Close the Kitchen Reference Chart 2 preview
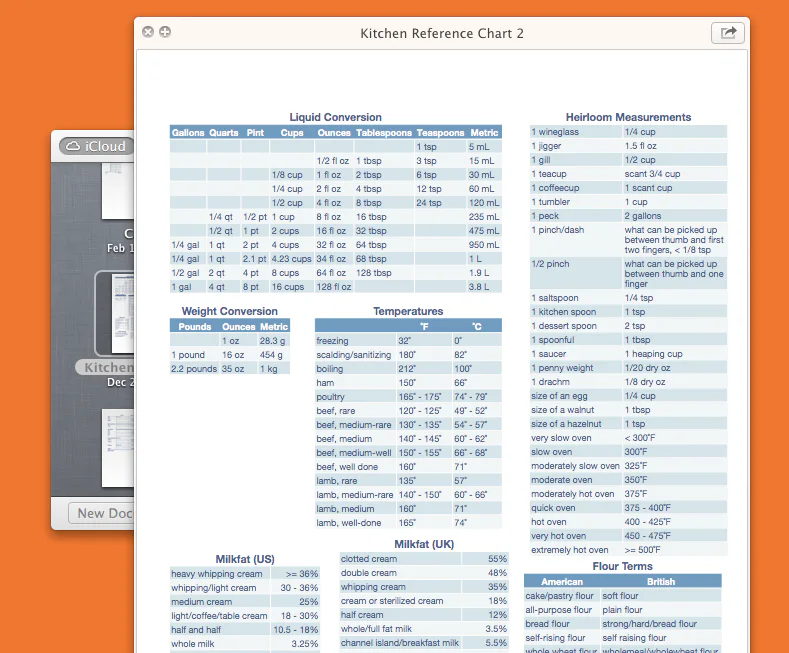Screen dimensions: 789x653 [148, 32]
